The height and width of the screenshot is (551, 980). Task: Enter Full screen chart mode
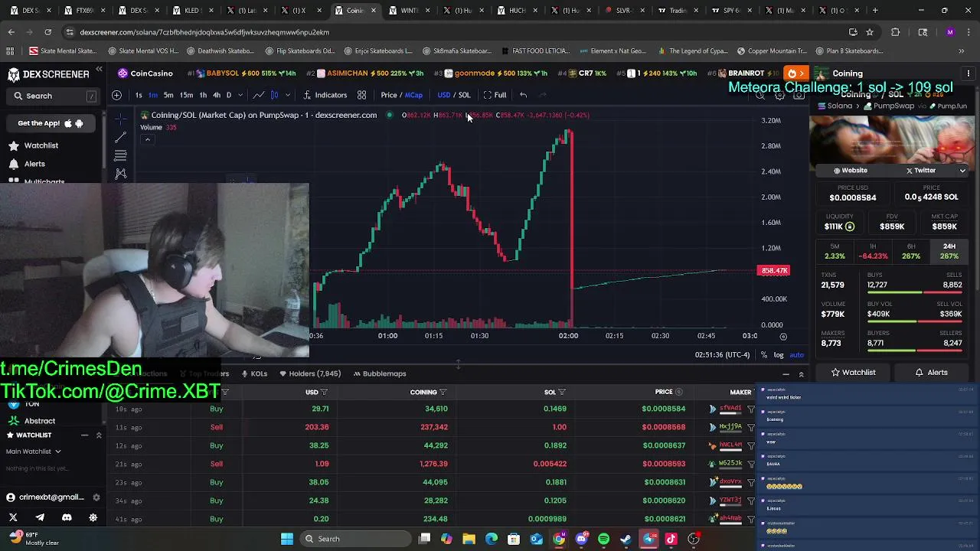coord(495,95)
